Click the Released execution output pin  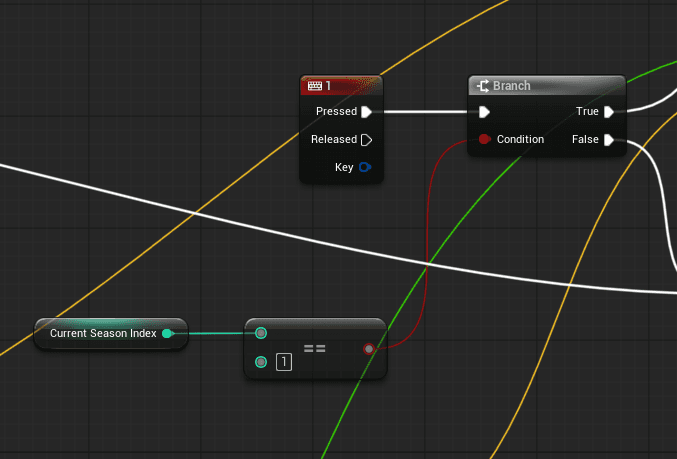point(367,140)
